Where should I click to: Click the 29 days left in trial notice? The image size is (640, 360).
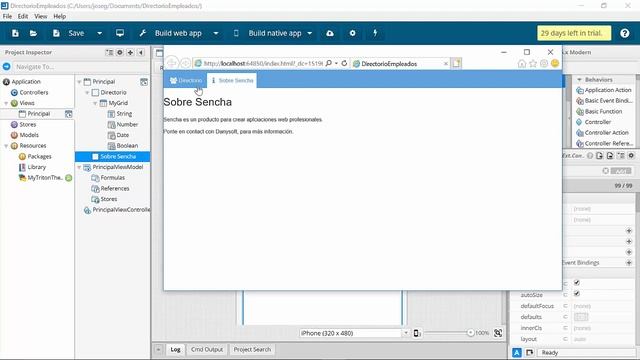coord(574,33)
